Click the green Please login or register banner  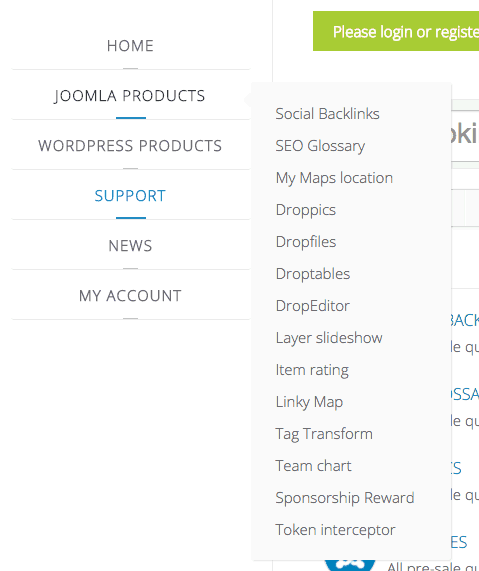click(396, 31)
